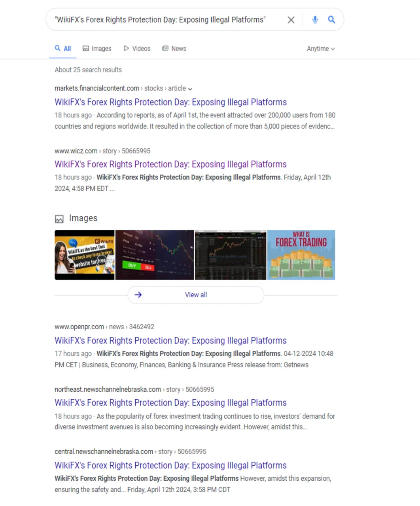Submit search with the magnifier icon
This screenshot has width=420, height=506.
click(x=331, y=19)
